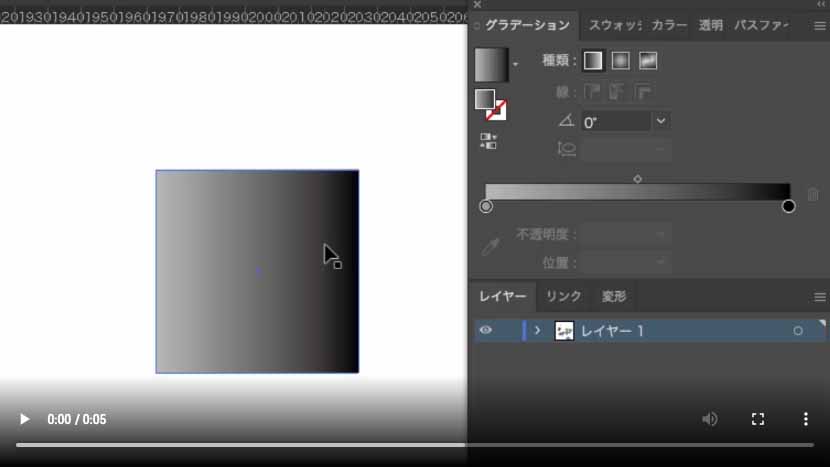Select the freeform gradient type icon
The width and height of the screenshot is (830, 467).
[x=648, y=61]
